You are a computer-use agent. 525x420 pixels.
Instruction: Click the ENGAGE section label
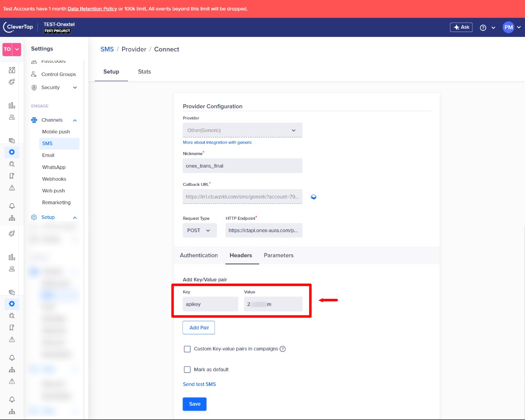click(40, 106)
